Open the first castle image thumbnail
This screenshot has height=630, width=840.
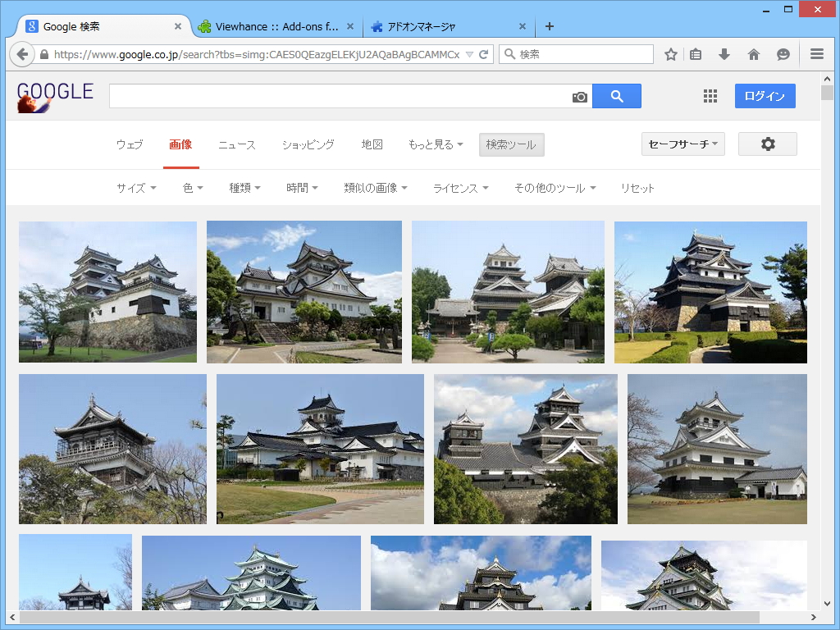(107, 292)
